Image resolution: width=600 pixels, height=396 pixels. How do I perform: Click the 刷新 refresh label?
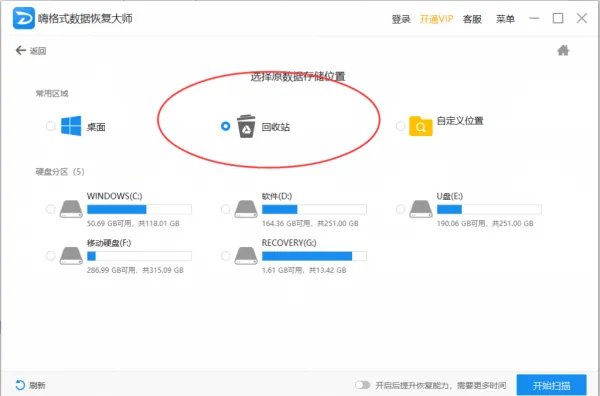click(x=37, y=385)
